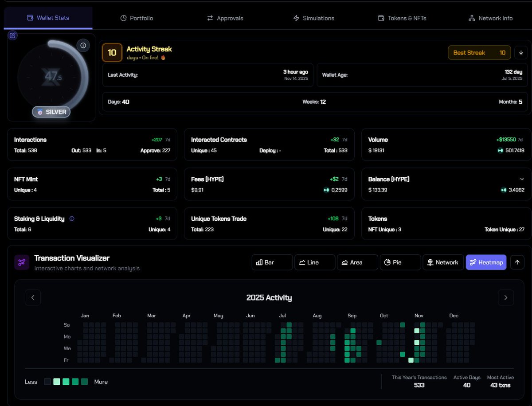
Task: Switch to the Portfolio tab
Action: [x=137, y=18]
